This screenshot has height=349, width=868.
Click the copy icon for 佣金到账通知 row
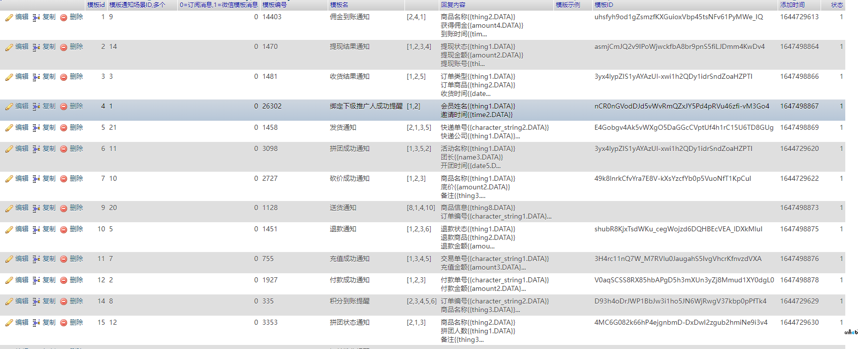click(x=36, y=18)
